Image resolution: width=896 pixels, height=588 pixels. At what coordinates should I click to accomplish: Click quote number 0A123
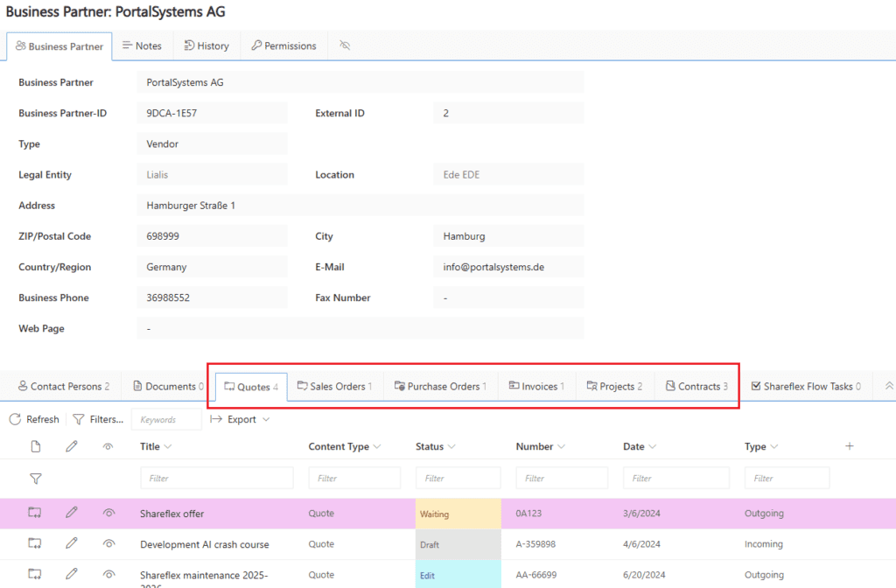pos(528,513)
